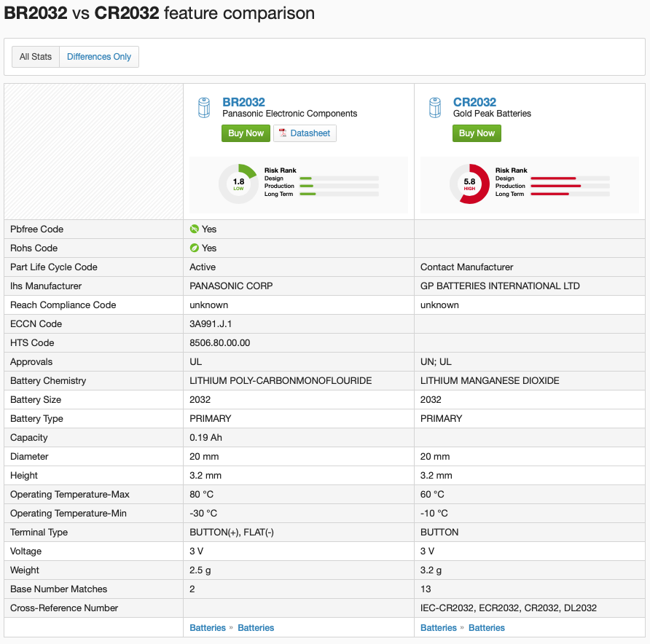Click the BR2032 Production risk bar
Image resolution: width=650 pixels, height=644 pixels.
coord(339,186)
